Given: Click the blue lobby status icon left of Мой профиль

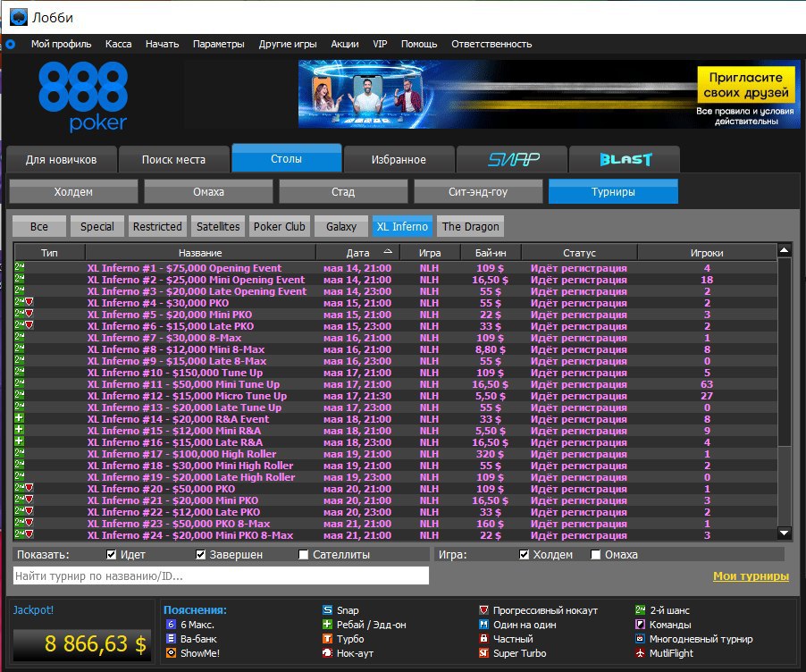Looking at the screenshot, I should pyautogui.click(x=11, y=44).
